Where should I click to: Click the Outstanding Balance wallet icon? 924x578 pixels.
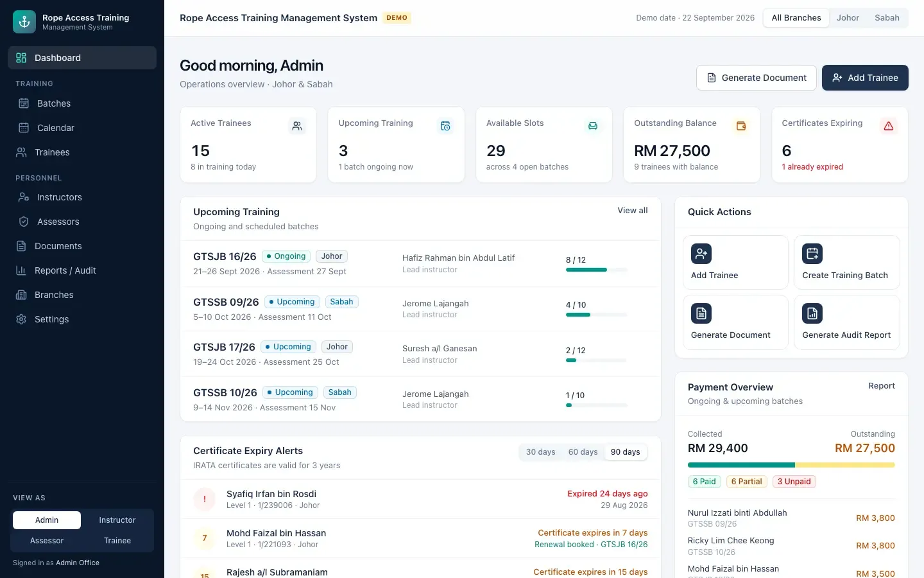click(741, 127)
